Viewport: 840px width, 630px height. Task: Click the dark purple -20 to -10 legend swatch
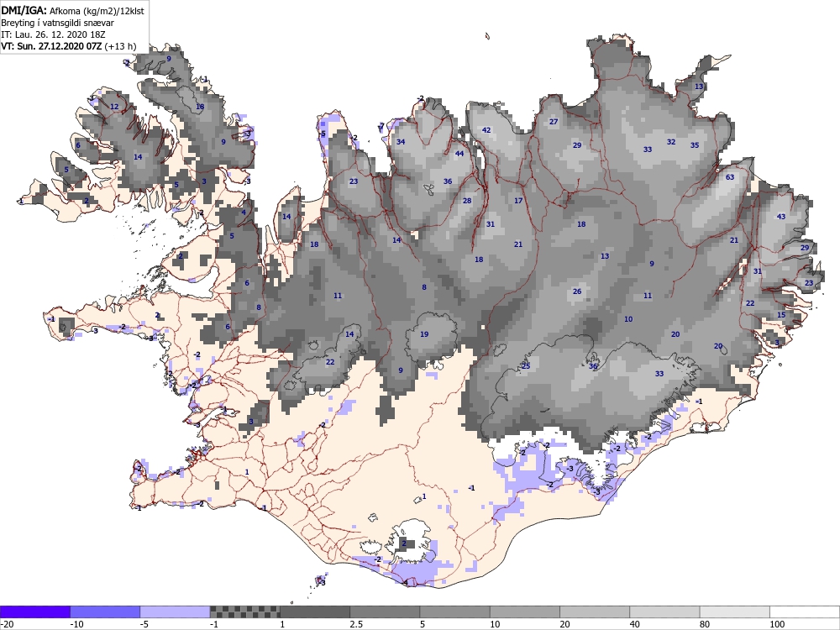(x=34, y=612)
